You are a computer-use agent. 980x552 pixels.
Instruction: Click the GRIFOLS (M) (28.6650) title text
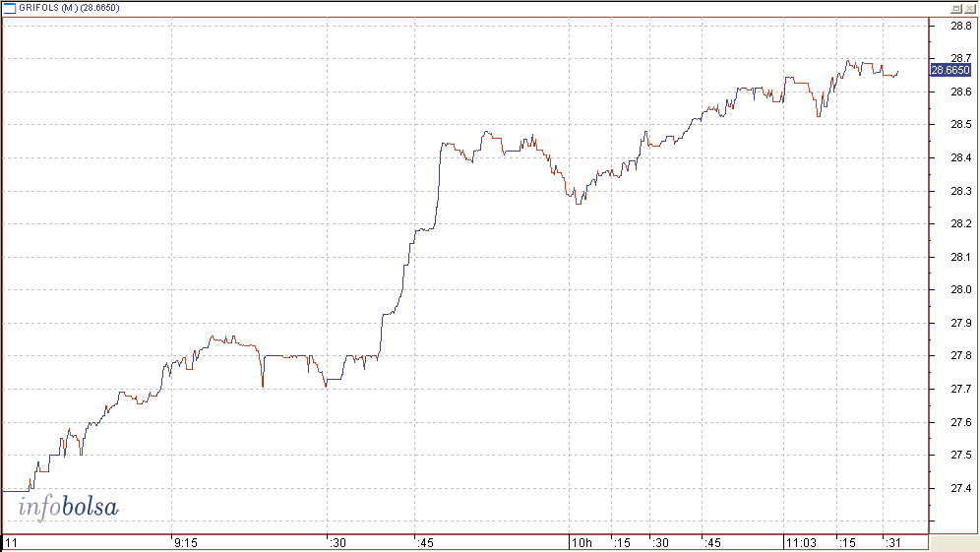coord(69,8)
